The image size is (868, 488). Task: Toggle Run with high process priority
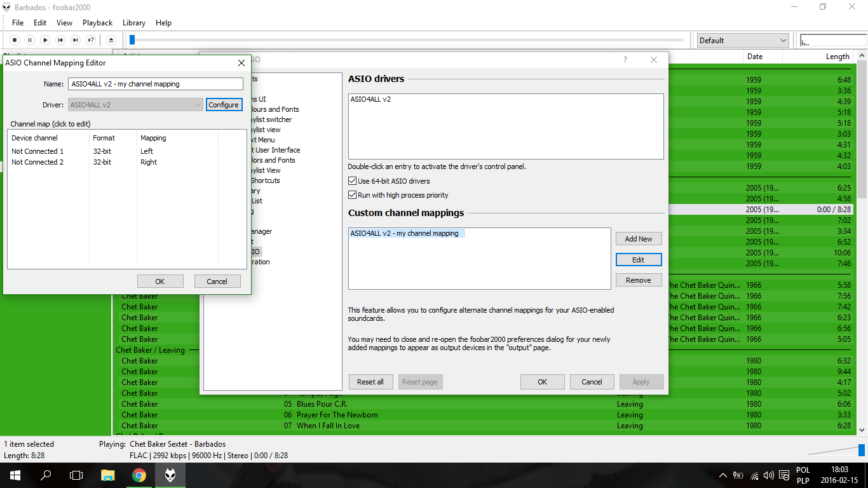coord(353,195)
